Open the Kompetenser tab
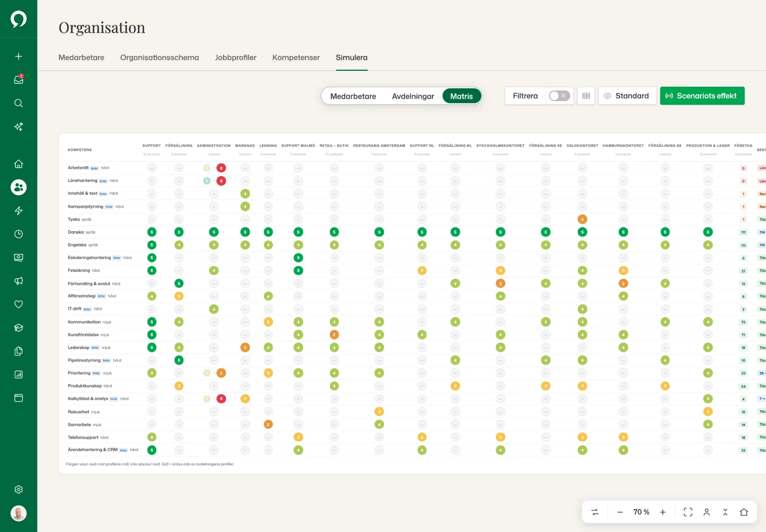 tap(296, 57)
